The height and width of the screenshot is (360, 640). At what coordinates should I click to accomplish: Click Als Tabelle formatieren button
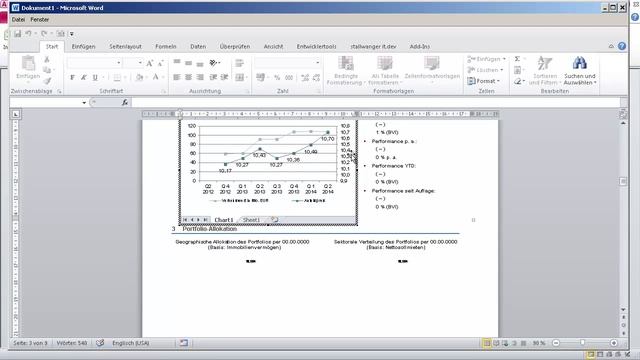(384, 71)
